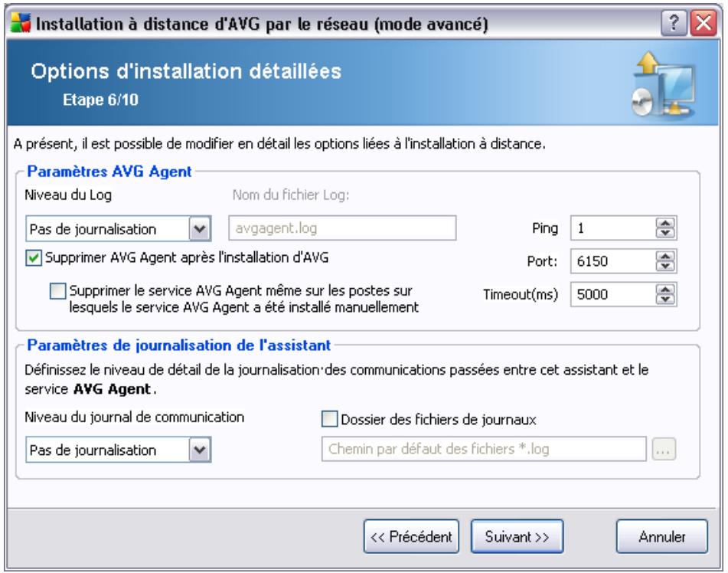Click the Paramètres de journalisation de l'assistant title
Screen dimensions: 728x573
pos(179,345)
